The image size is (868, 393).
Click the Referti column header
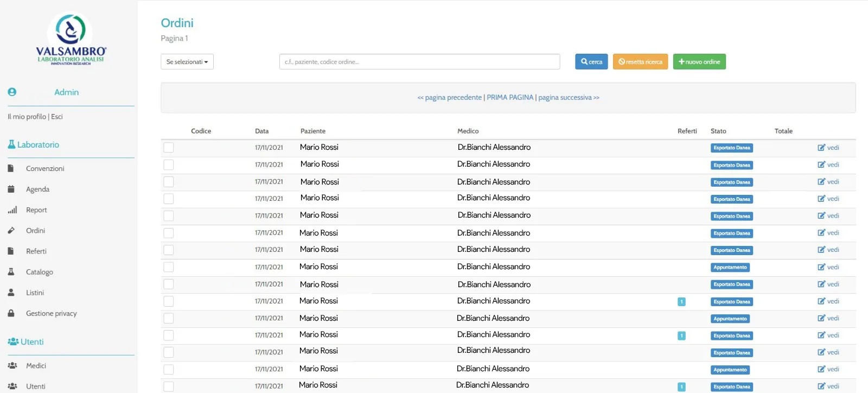point(687,131)
